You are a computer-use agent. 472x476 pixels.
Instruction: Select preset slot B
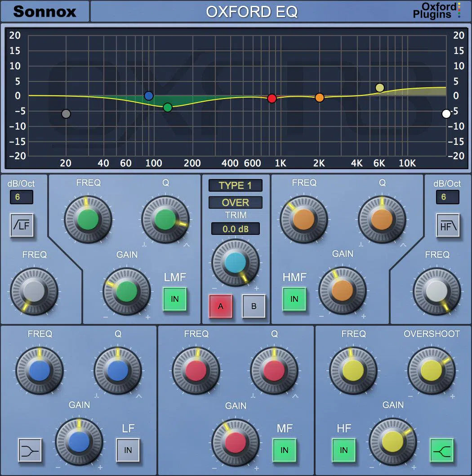pyautogui.click(x=254, y=306)
